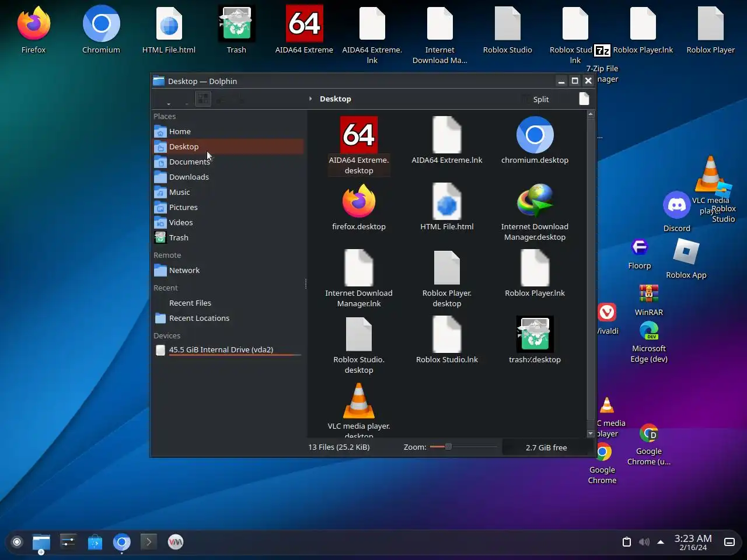Click the 2.7 GiB free space indicator
747x560 pixels.
coord(546,447)
